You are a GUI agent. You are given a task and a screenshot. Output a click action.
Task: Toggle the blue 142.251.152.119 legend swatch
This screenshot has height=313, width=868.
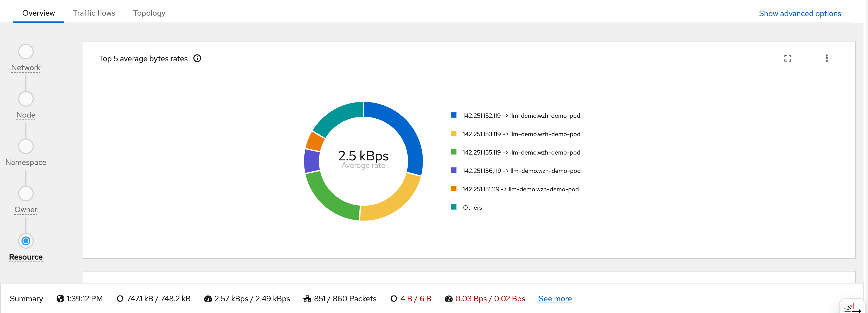click(453, 115)
